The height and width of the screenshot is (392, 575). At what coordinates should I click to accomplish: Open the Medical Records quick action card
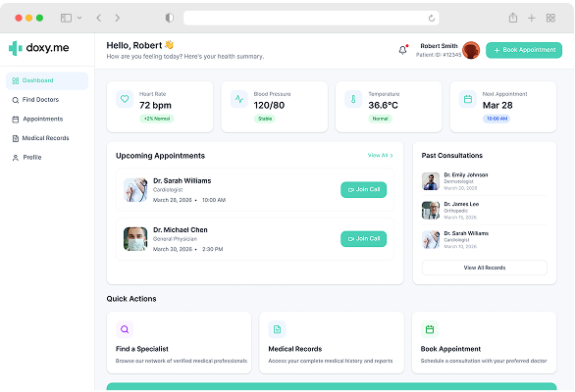click(332, 343)
